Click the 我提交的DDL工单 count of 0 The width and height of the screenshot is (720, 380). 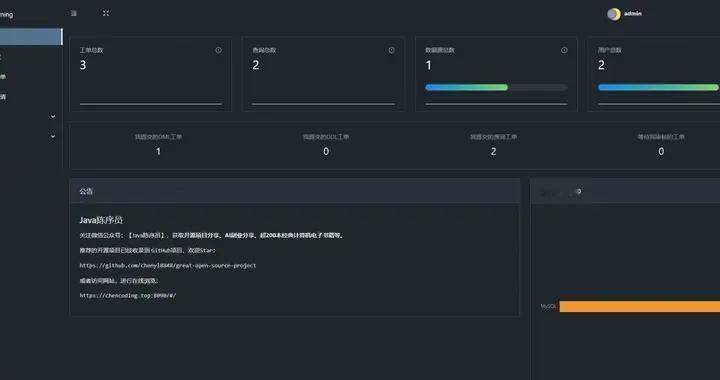326,151
